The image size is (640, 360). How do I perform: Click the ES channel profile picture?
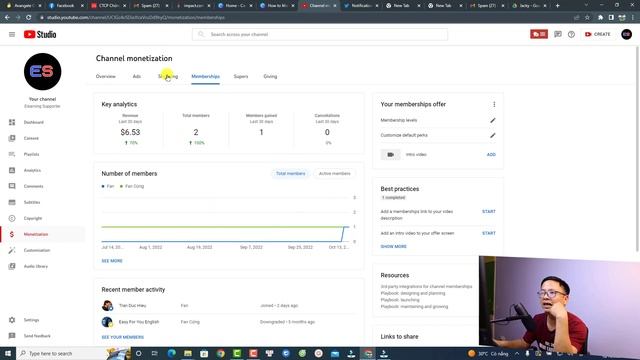click(x=42, y=71)
